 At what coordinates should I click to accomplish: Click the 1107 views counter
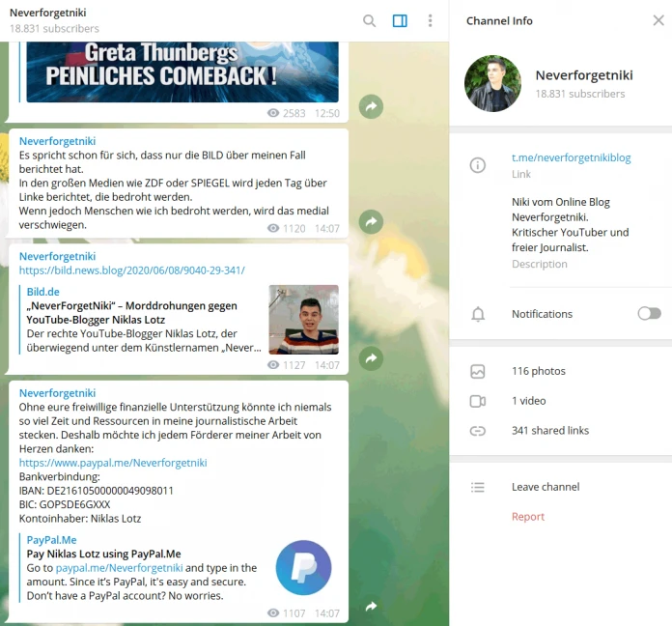point(287,613)
